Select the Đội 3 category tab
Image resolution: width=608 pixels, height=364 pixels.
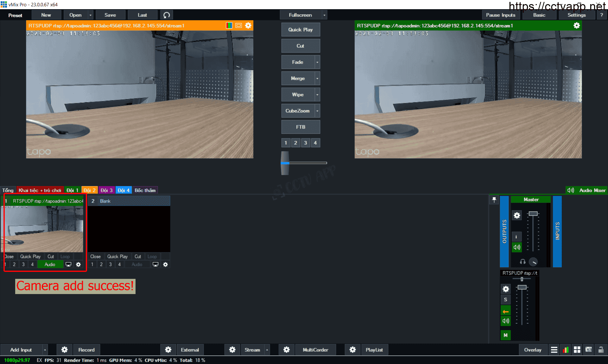click(106, 190)
